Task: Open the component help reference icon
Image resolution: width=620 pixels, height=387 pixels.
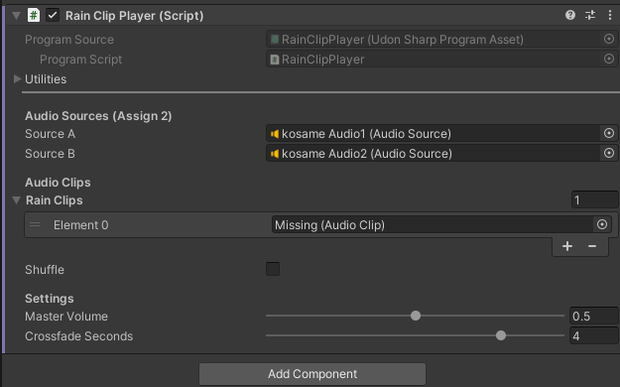Action: (570, 15)
